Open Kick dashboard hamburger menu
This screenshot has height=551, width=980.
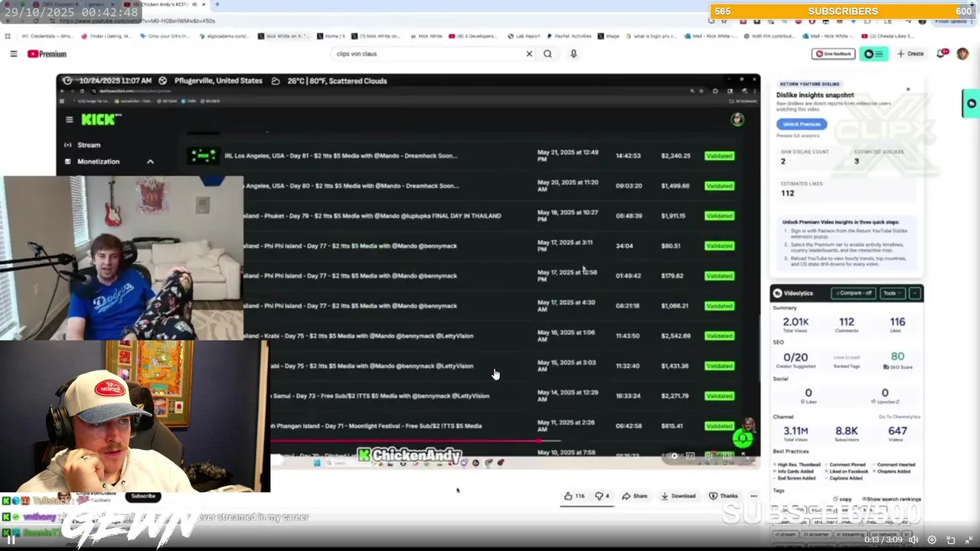click(69, 119)
